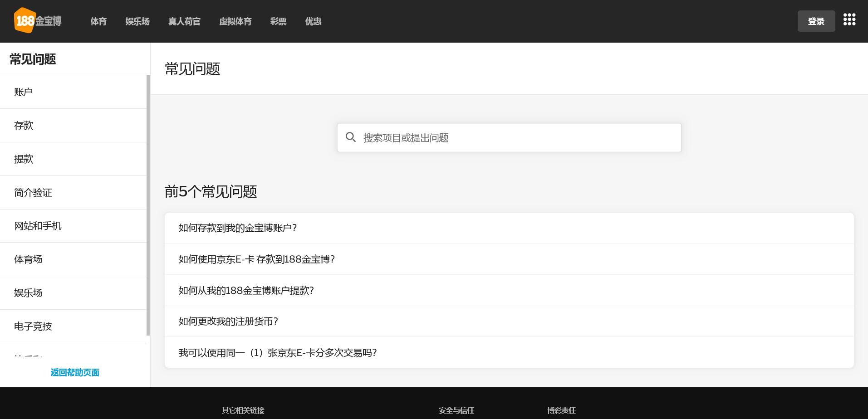Open the 虚拟体育 navigation menu

point(235,21)
